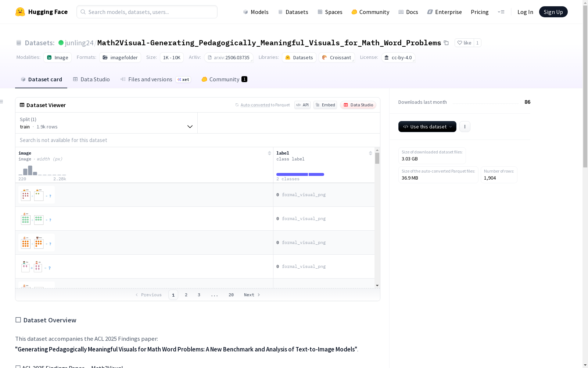Expand the cc-by-4.0 license tag

coord(398,57)
